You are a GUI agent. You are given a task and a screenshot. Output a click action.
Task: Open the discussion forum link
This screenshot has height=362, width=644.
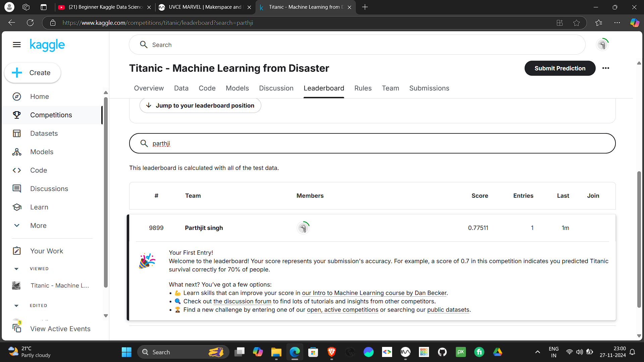tap(242, 301)
